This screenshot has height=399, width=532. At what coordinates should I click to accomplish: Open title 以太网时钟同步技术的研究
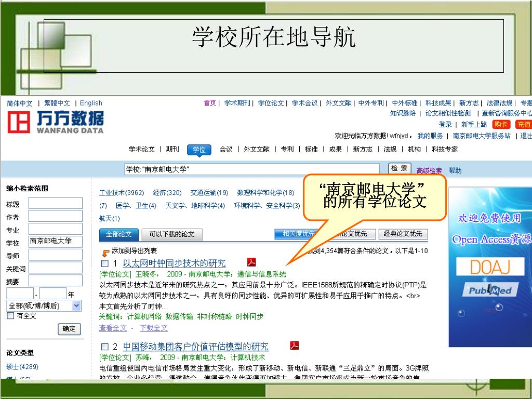(174, 263)
